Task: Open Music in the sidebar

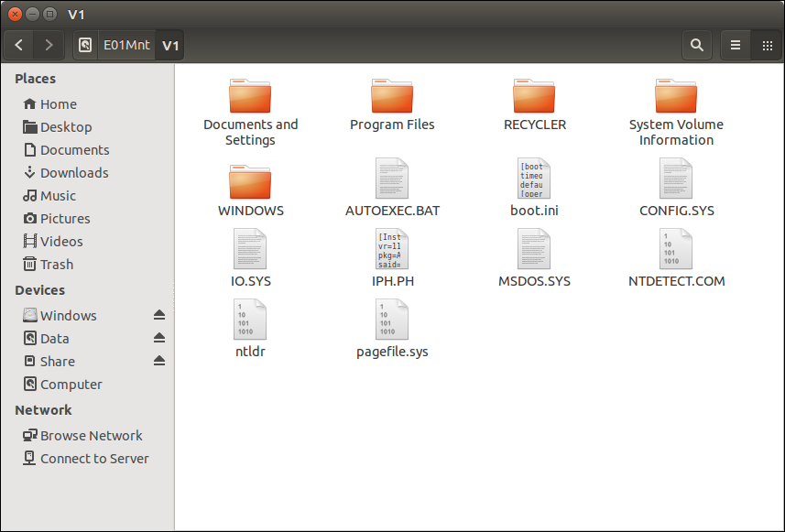Action: click(x=88, y=196)
